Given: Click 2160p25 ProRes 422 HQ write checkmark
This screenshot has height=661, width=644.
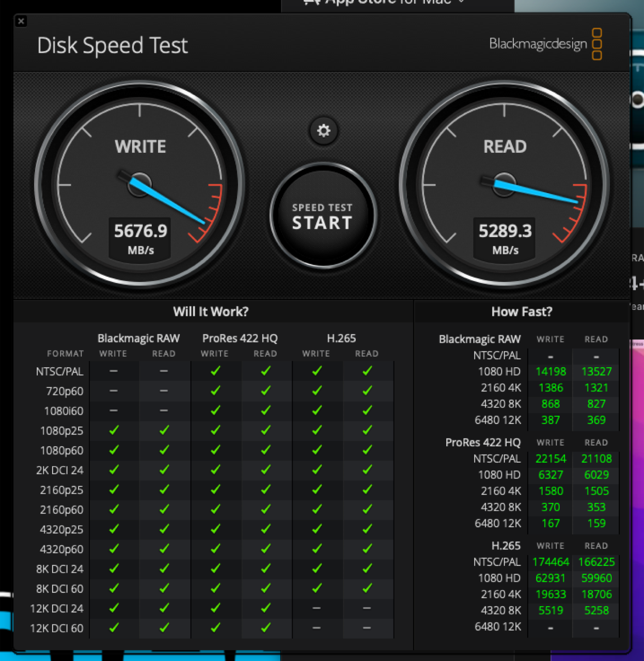Looking at the screenshot, I should pyautogui.click(x=215, y=489).
